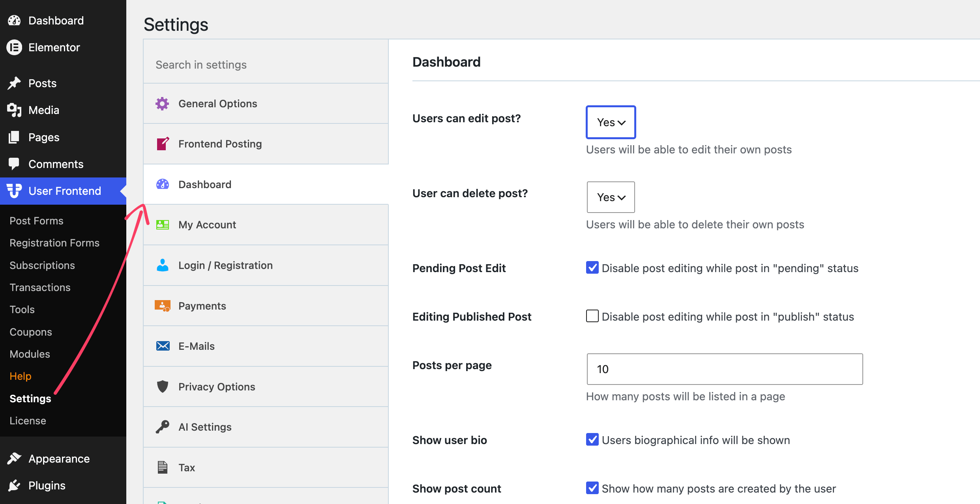Click the settings Dashboard gauge icon

163,184
